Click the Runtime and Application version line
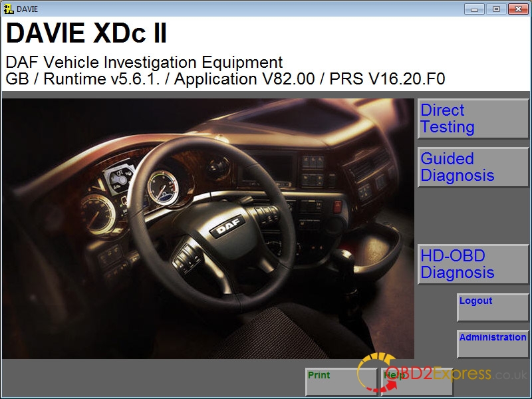The image size is (532, 399). [x=225, y=79]
